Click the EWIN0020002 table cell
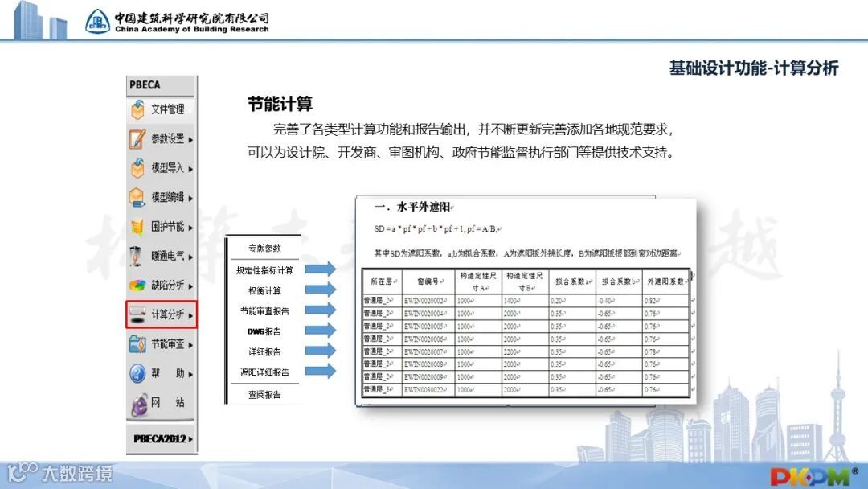 pyautogui.click(x=429, y=301)
